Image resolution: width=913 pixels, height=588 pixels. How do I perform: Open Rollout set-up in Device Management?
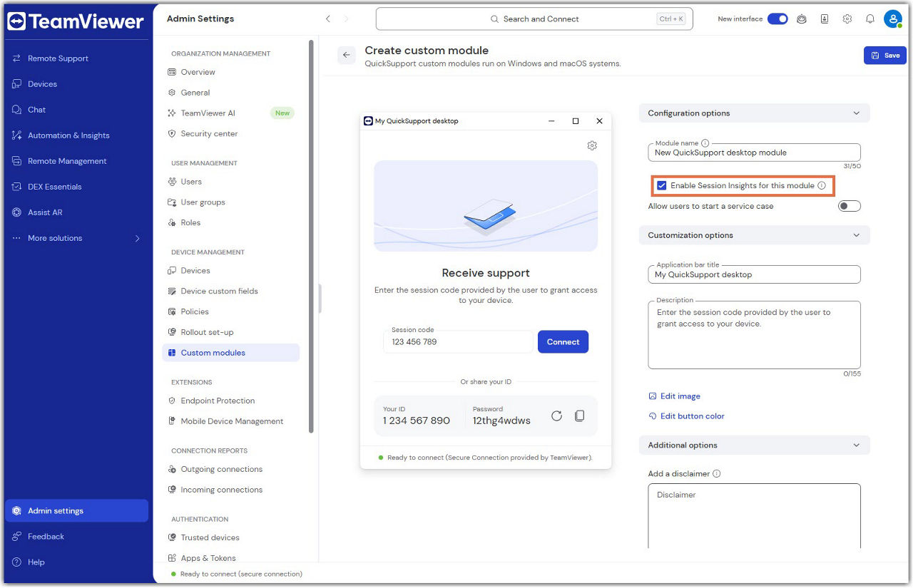pos(207,332)
